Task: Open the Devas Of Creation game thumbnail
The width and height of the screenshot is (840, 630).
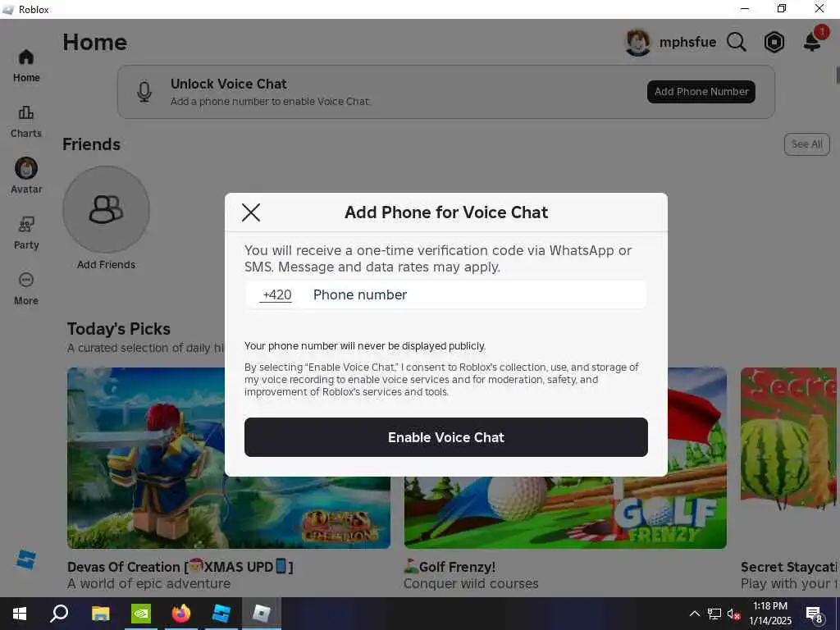Action: tap(229, 458)
